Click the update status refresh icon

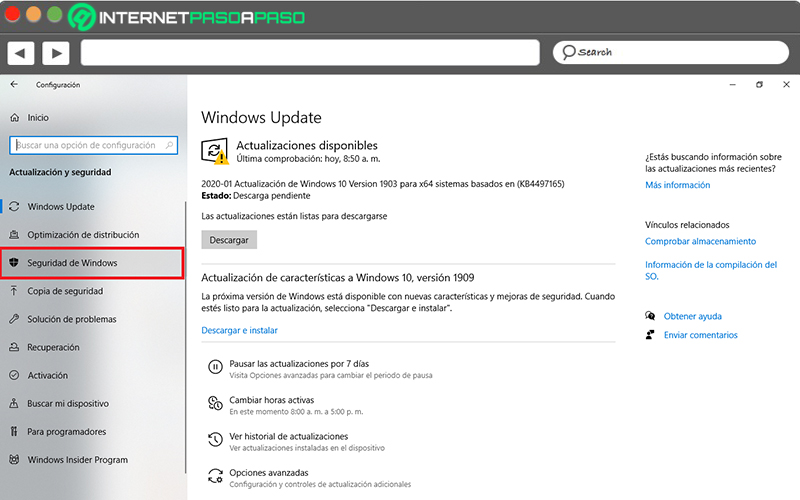pyautogui.click(x=215, y=151)
